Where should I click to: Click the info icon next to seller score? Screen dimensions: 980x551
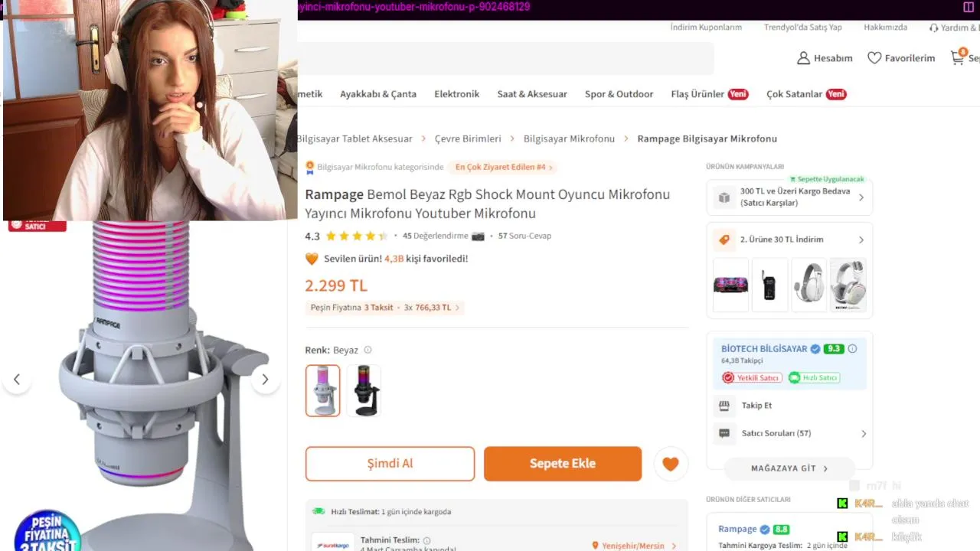[x=852, y=349]
